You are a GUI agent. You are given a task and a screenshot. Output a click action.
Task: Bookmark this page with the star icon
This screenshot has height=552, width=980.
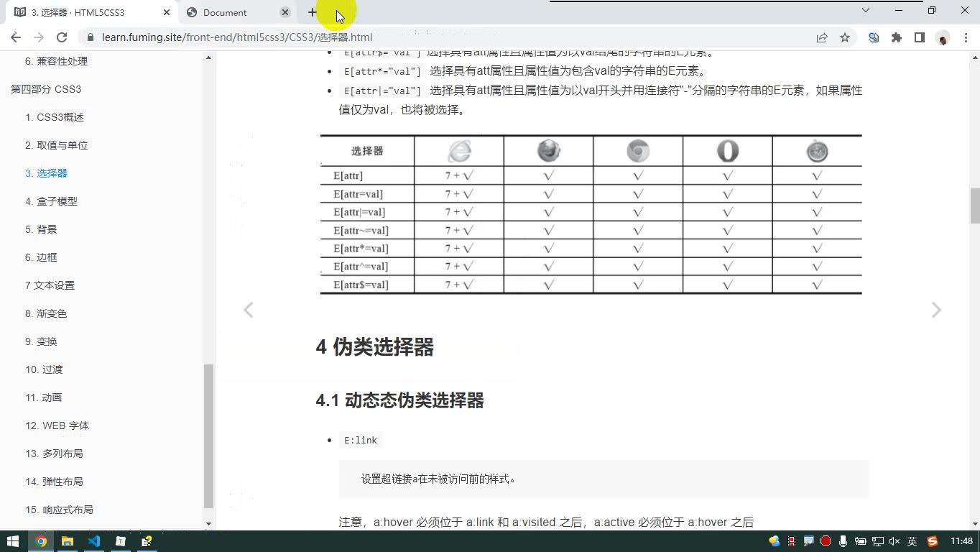tap(845, 37)
